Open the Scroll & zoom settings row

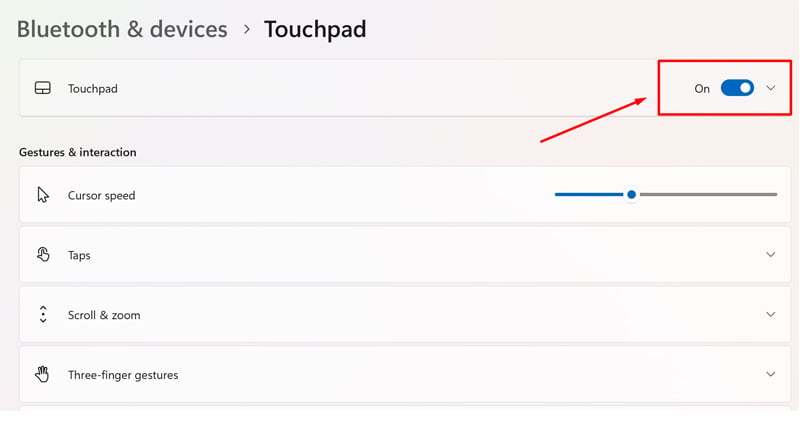click(x=405, y=314)
